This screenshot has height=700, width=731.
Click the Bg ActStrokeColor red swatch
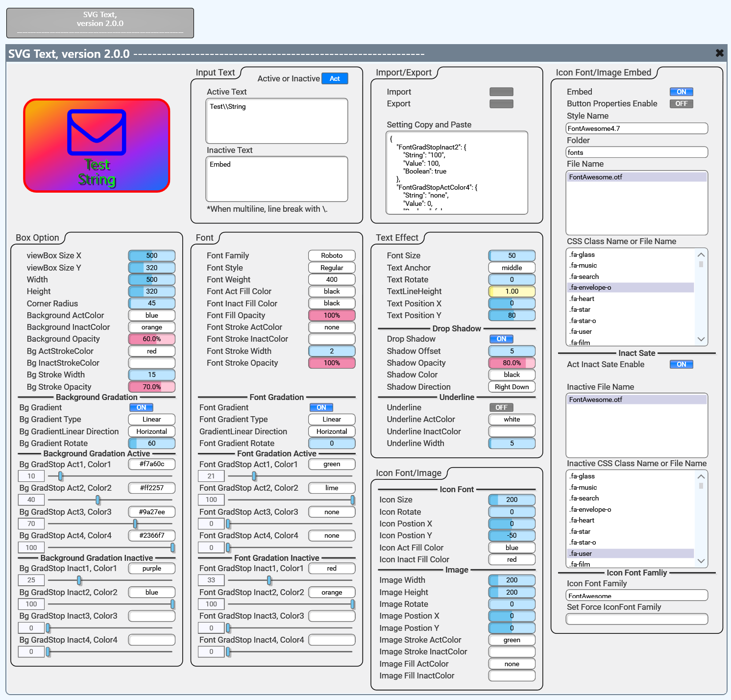(152, 351)
